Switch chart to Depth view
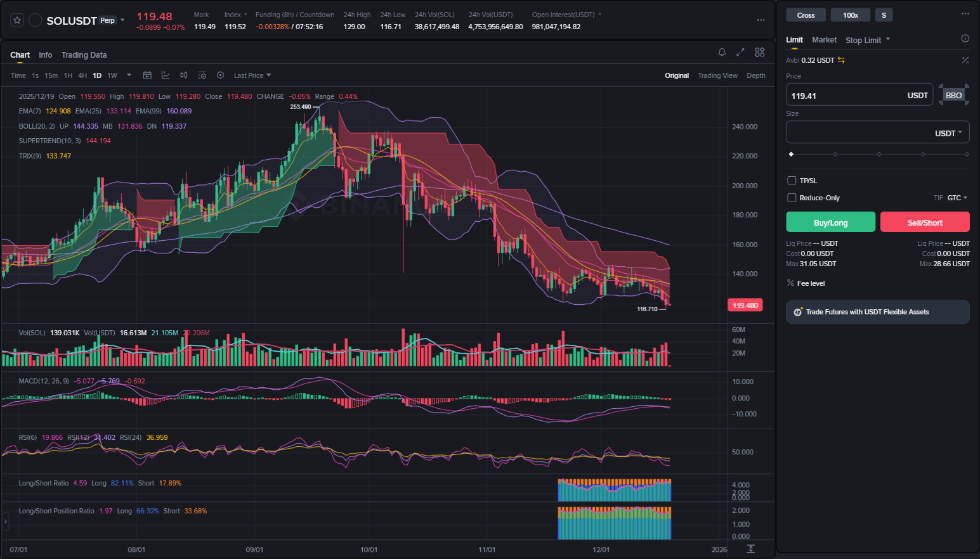This screenshot has width=980, height=559. [x=756, y=75]
